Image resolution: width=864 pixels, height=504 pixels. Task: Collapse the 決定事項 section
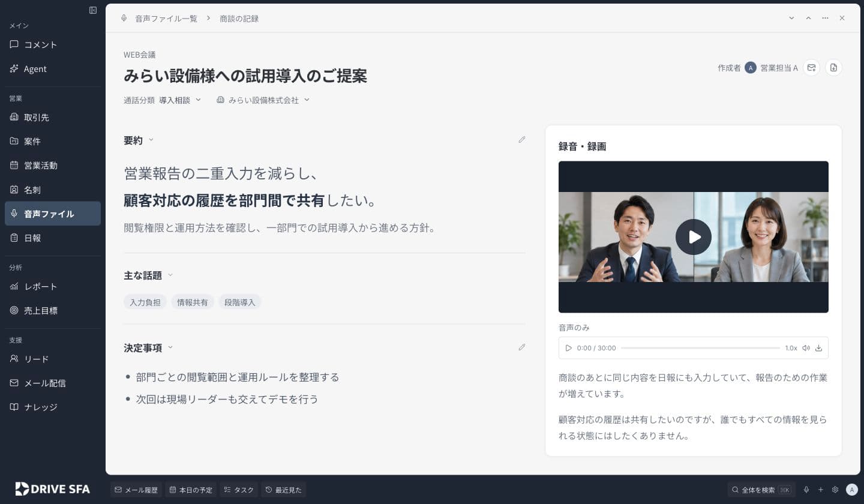point(170,347)
